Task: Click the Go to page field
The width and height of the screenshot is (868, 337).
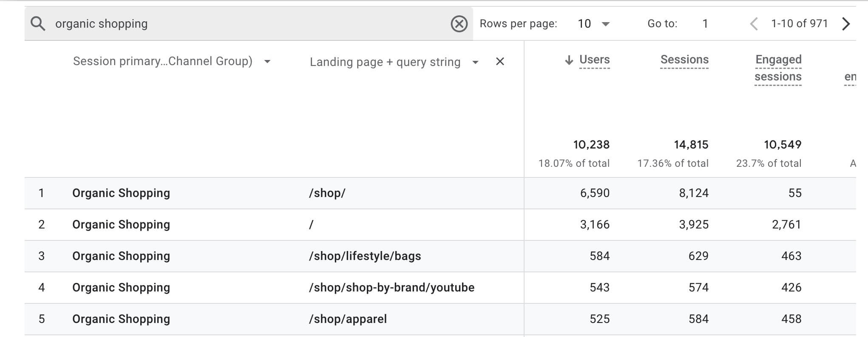Action: click(x=705, y=23)
